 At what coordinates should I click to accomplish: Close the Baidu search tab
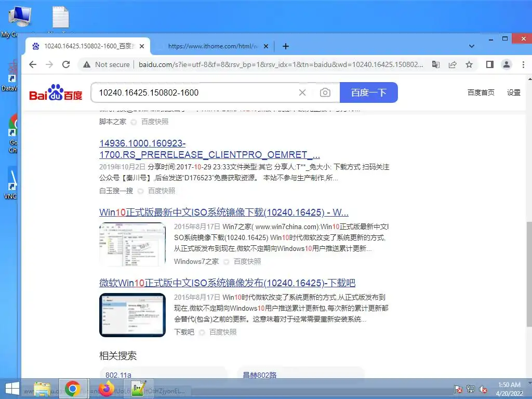coord(142,46)
